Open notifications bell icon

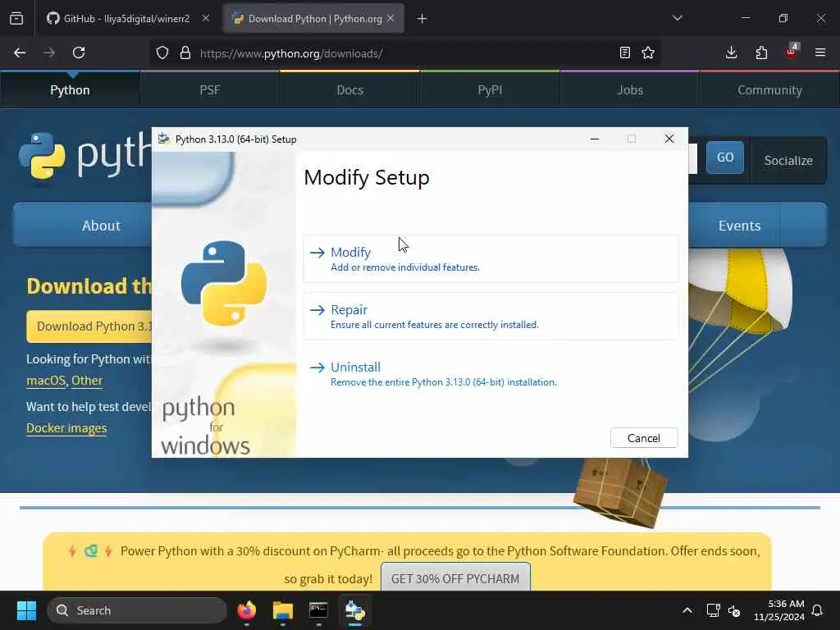(x=818, y=610)
